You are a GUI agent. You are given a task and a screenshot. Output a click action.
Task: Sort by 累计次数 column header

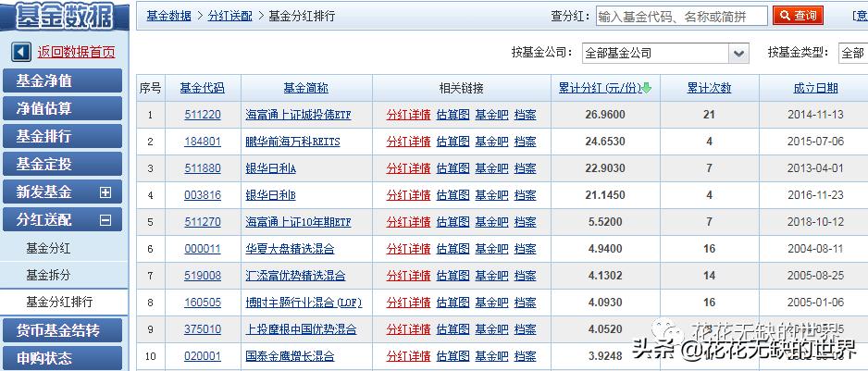click(x=709, y=88)
